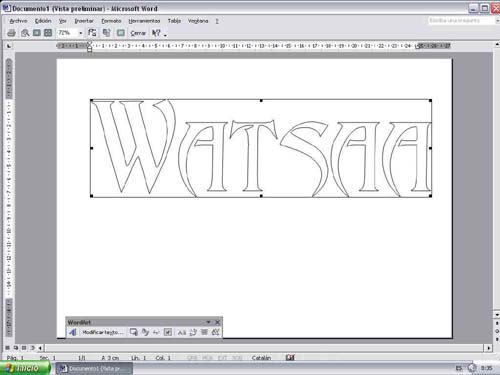This screenshot has width=500, height=375.
Task: Click the Documento1 taskbar button
Action: [94, 369]
